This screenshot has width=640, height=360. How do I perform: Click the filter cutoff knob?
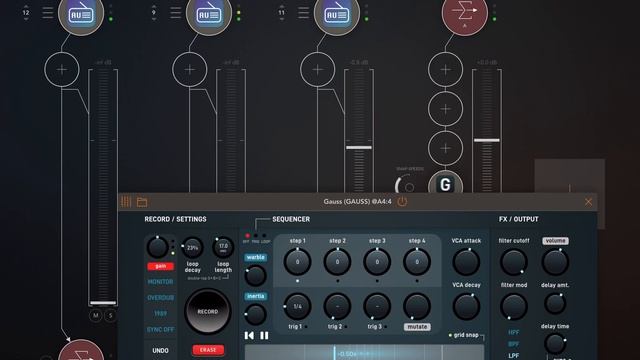pyautogui.click(x=513, y=262)
